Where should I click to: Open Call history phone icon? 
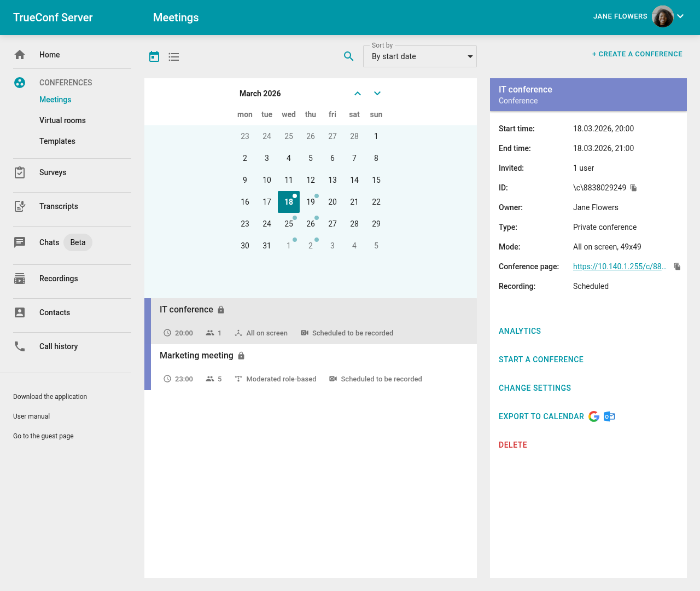pos(20,346)
